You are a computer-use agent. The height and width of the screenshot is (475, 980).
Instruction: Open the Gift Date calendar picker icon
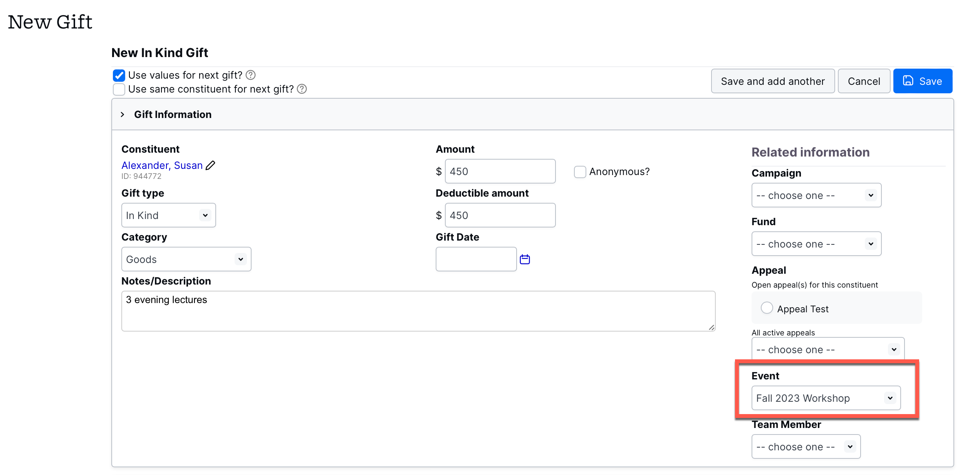pyautogui.click(x=525, y=259)
